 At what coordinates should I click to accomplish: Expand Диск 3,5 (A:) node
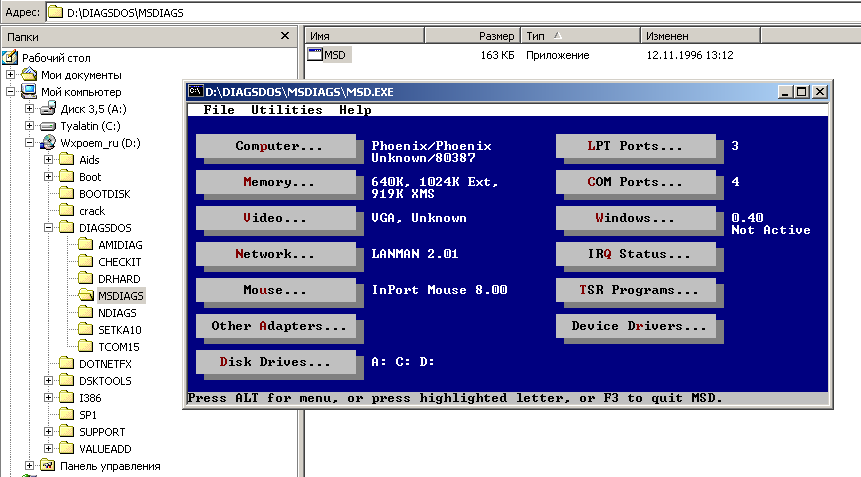point(30,109)
